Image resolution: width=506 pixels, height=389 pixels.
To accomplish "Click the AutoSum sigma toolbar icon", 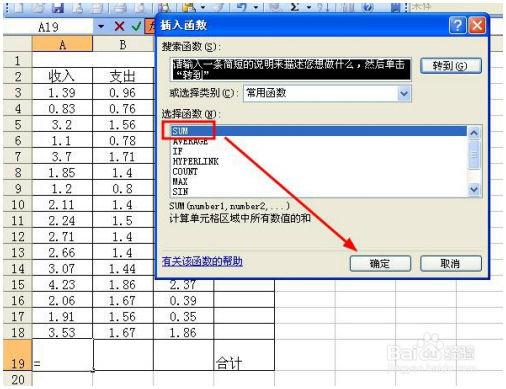I will tap(295, 7).
